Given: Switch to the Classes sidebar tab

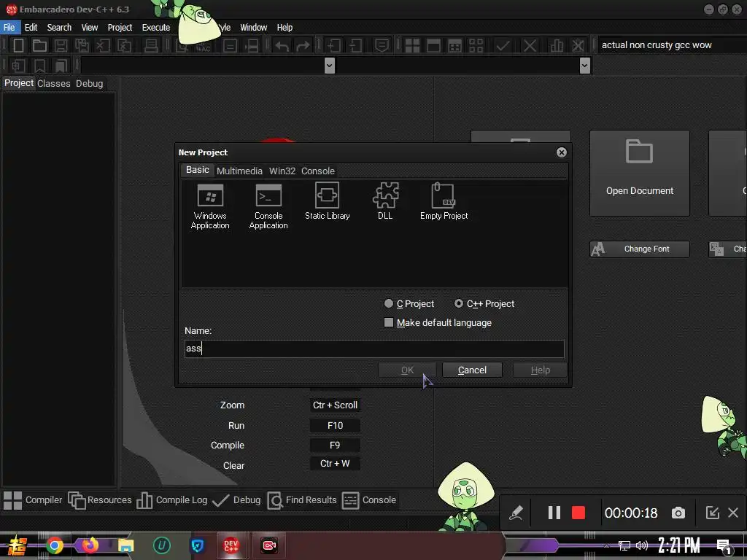Looking at the screenshot, I should [54, 83].
